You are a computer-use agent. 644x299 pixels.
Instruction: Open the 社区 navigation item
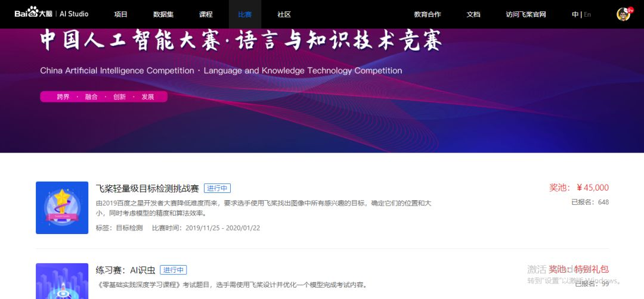284,14
